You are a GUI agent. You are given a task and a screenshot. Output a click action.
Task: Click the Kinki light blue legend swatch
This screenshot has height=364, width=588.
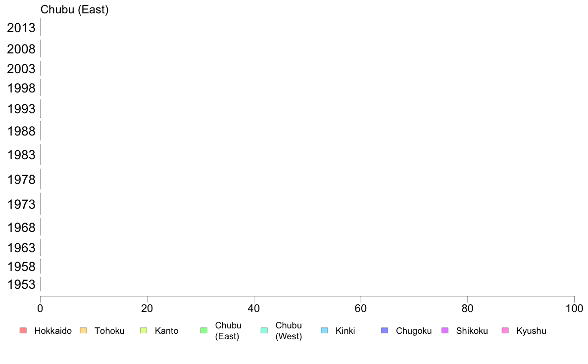324,331
